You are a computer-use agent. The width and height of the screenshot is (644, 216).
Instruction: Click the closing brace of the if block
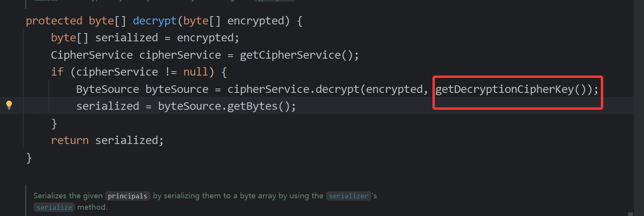pyautogui.click(x=54, y=124)
